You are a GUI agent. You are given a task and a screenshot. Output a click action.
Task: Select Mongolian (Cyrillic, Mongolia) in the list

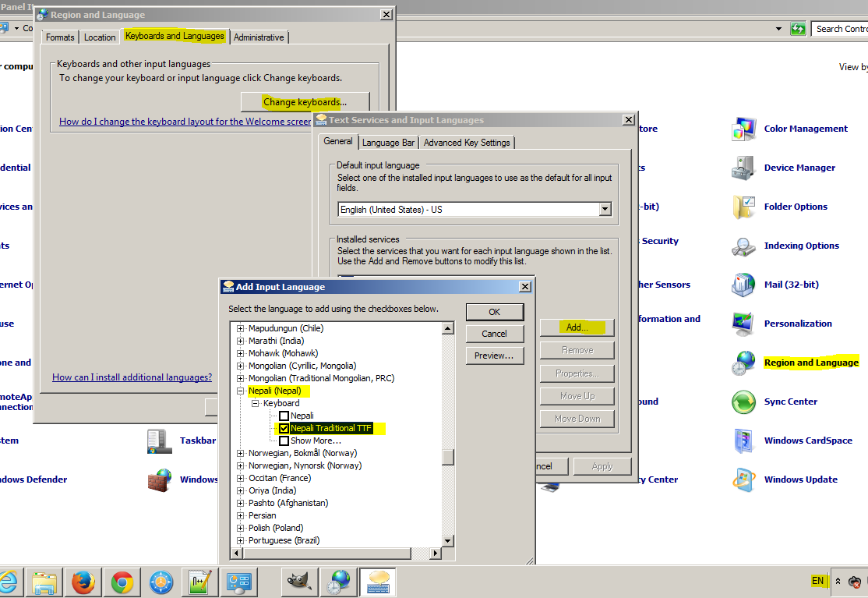click(302, 366)
